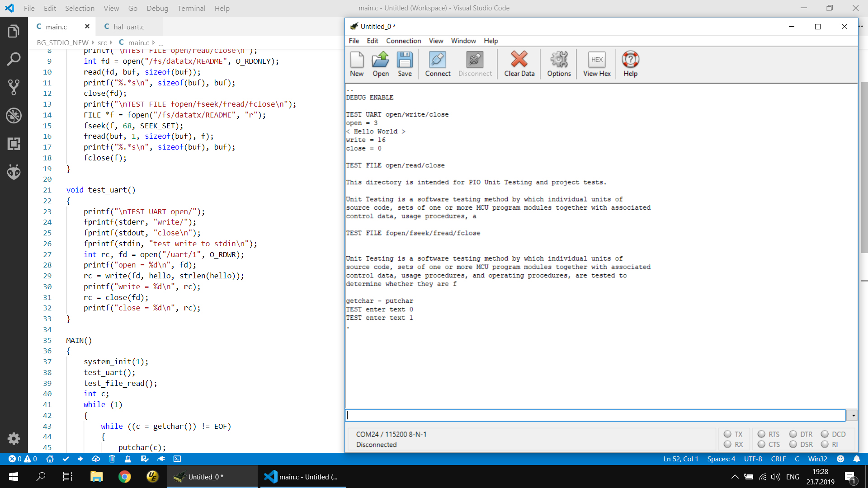Click PlatformIO Serial Monitor plug icon

161,459
